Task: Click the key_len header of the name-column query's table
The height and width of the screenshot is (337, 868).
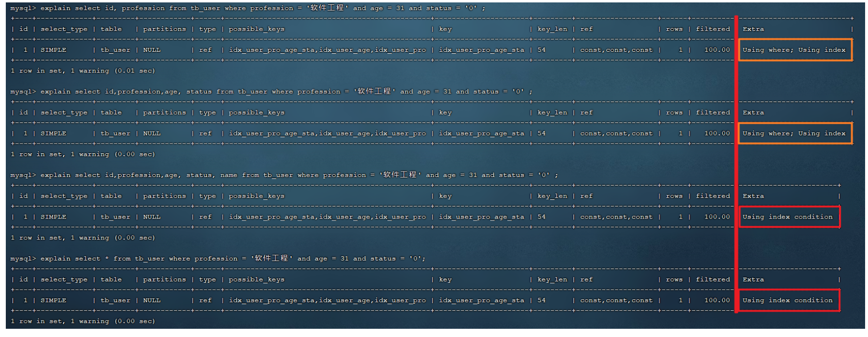Action: pos(552,196)
